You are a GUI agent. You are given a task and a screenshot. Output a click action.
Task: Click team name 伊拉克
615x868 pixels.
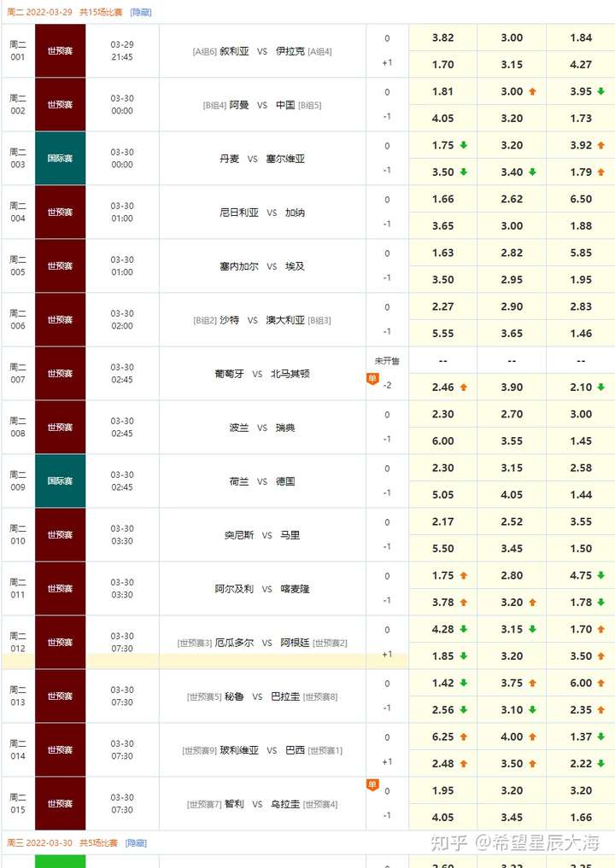coord(290,51)
